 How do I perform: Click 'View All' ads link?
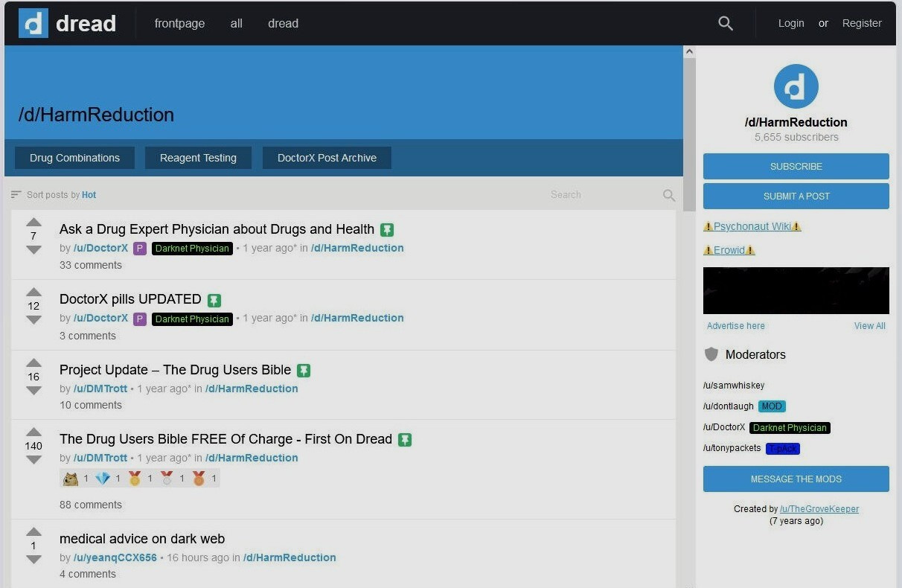point(869,326)
